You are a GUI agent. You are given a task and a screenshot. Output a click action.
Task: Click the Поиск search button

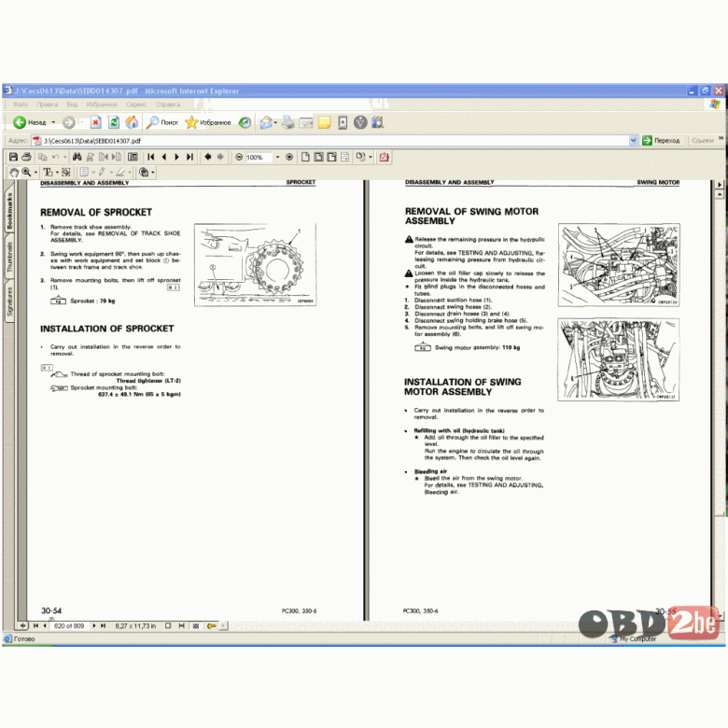pyautogui.click(x=162, y=122)
